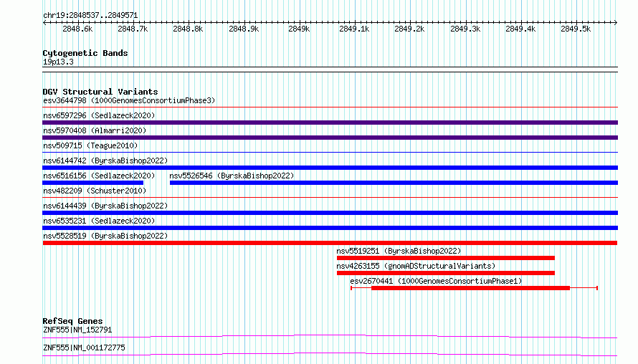
Task: Click the esv3644798 1000GenomesConsortiumPhase3 variant label
Action: [129, 100]
